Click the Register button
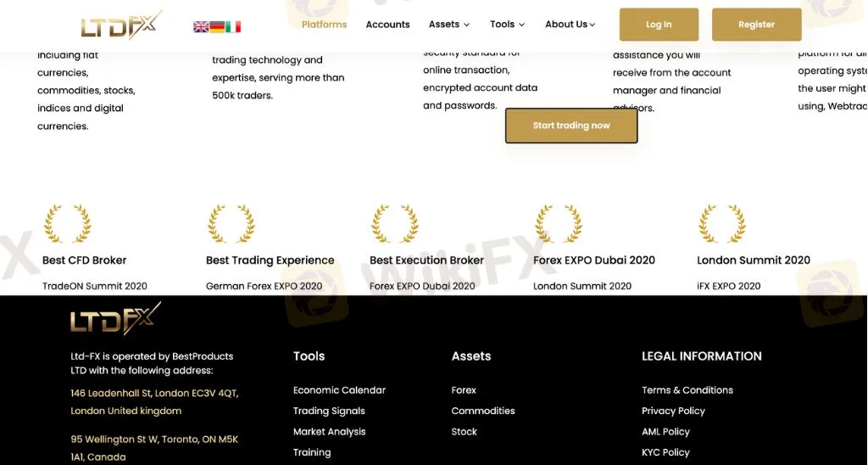 (x=756, y=25)
